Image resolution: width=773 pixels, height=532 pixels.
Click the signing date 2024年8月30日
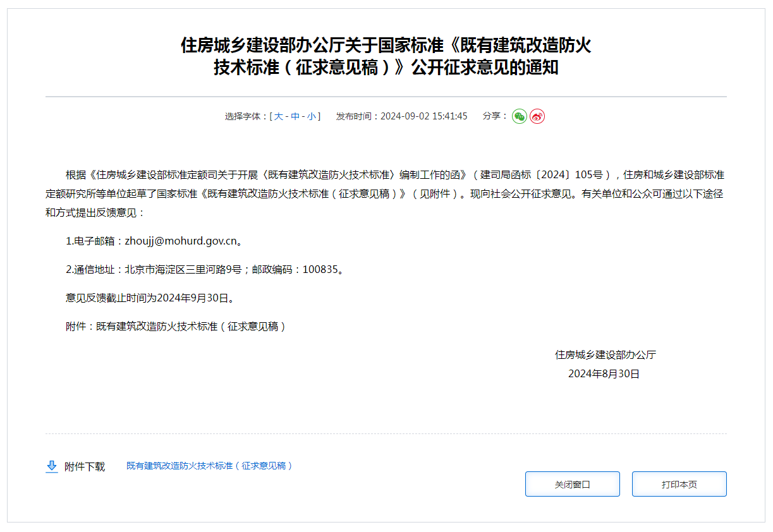tap(604, 373)
